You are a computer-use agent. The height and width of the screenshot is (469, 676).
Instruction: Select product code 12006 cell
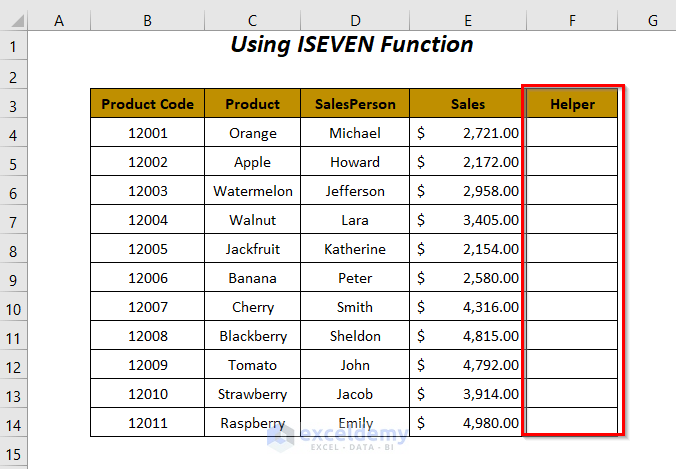click(x=148, y=278)
